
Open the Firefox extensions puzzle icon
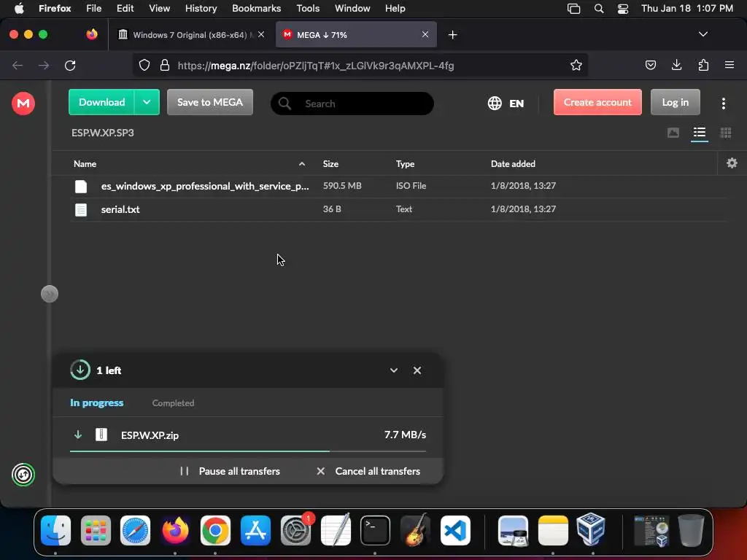tap(703, 65)
